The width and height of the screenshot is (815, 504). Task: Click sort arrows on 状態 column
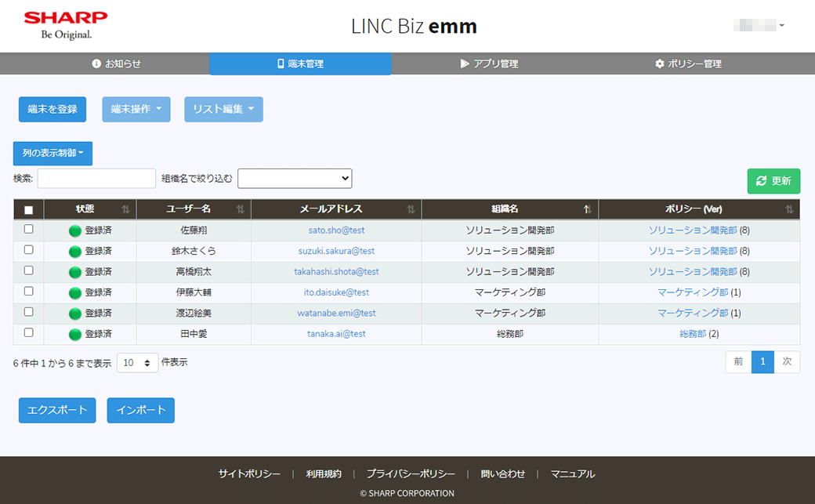(126, 209)
